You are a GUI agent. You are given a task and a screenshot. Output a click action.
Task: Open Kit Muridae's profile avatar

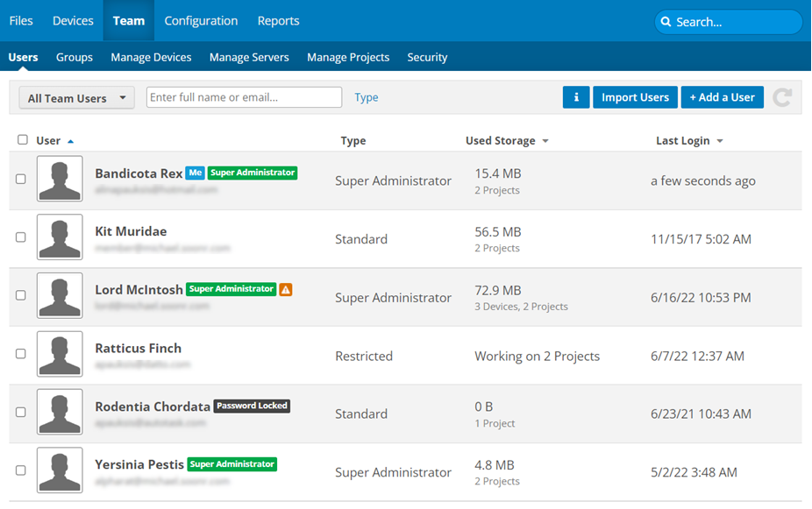point(60,237)
